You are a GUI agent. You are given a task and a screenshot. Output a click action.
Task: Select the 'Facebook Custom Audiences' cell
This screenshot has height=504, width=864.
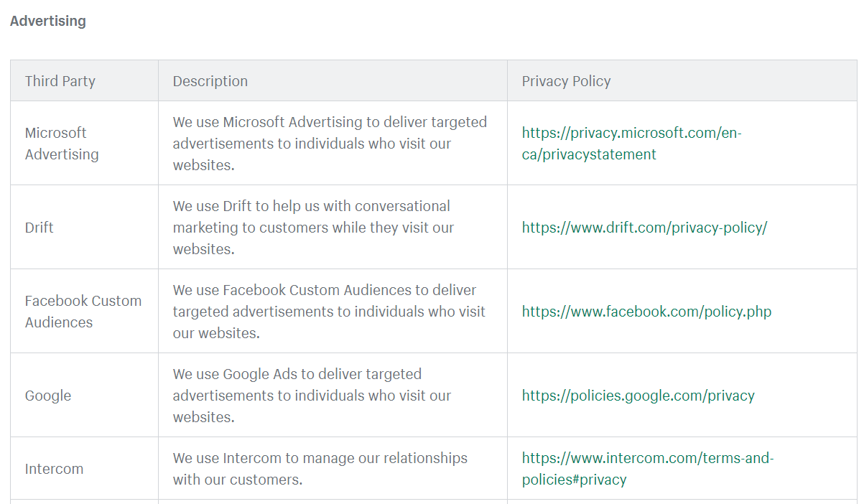[x=83, y=312]
